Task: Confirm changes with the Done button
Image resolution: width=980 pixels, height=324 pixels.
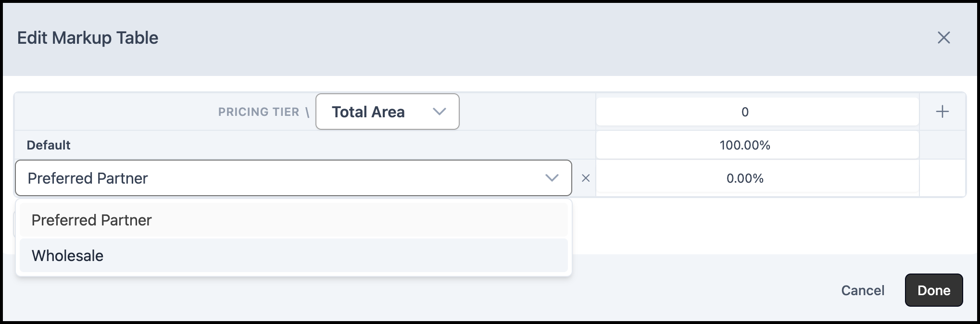Action: 934,290
